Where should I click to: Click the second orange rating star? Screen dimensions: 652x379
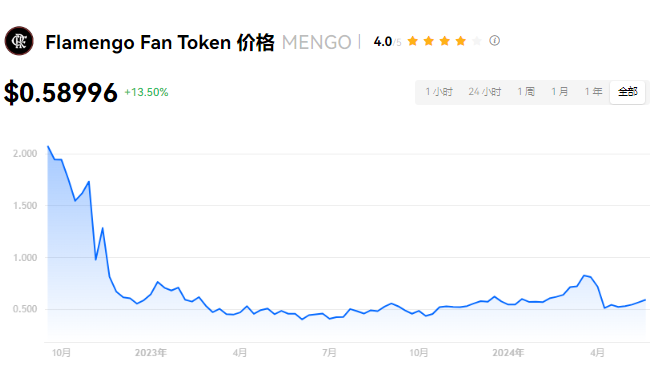click(x=429, y=41)
